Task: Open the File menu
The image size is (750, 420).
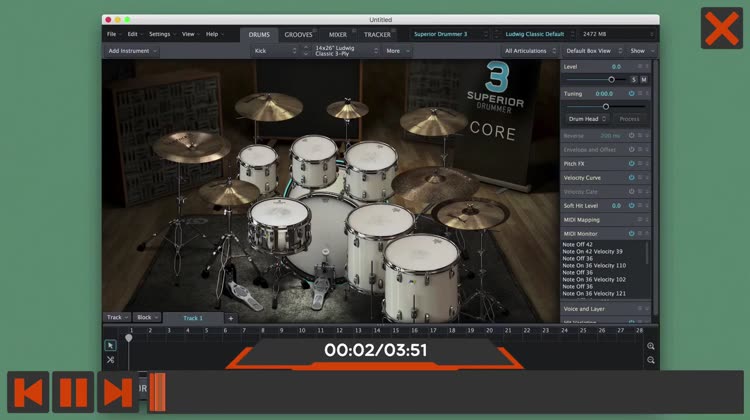Action: pyautogui.click(x=113, y=34)
